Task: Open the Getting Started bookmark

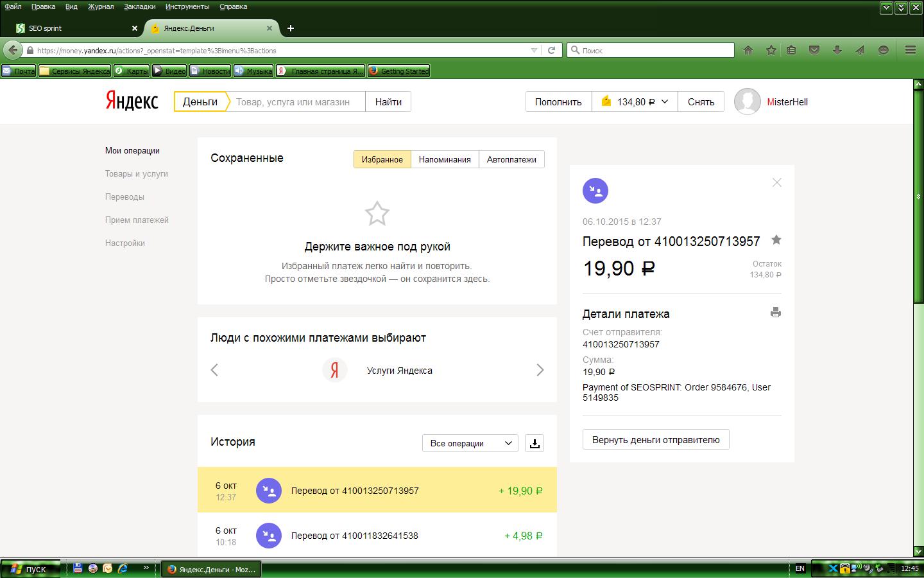Action: [x=398, y=71]
